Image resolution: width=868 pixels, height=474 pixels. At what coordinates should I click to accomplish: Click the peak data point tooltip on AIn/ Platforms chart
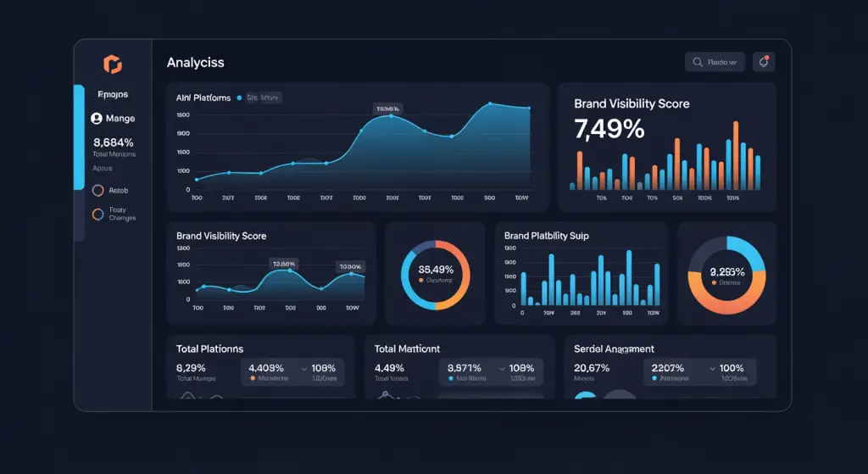coord(387,109)
